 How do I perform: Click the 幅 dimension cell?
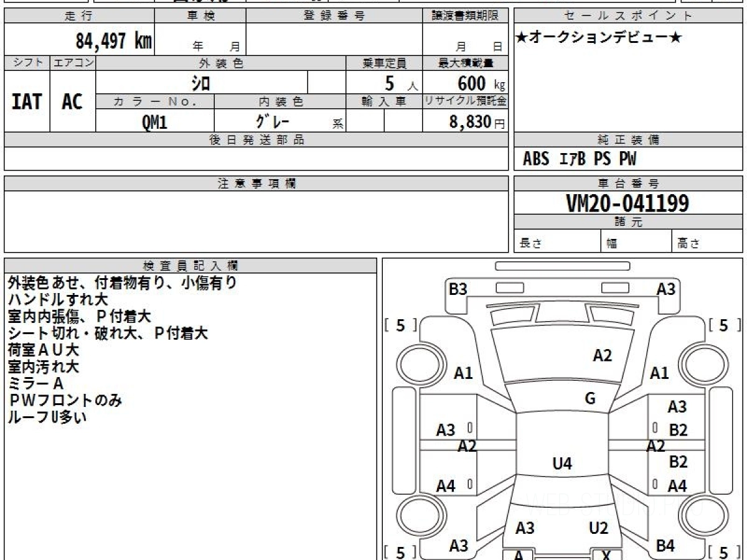[636, 242]
